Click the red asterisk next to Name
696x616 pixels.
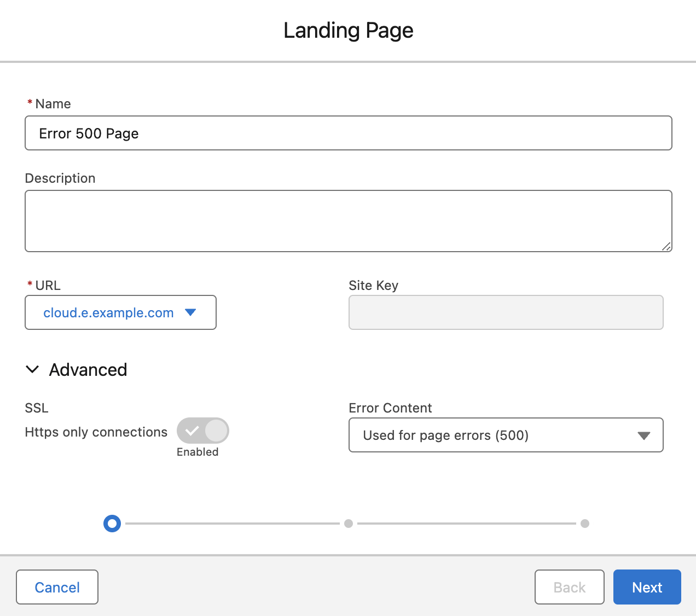coord(28,103)
